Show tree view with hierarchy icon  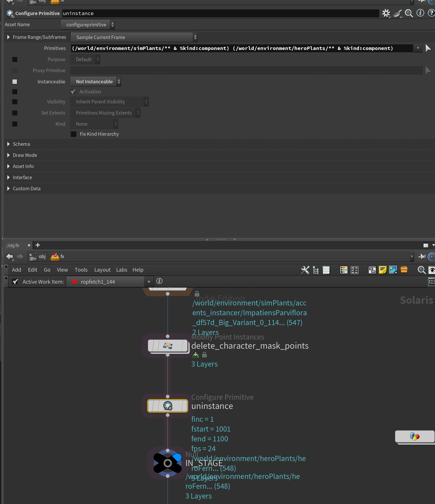[316, 270]
